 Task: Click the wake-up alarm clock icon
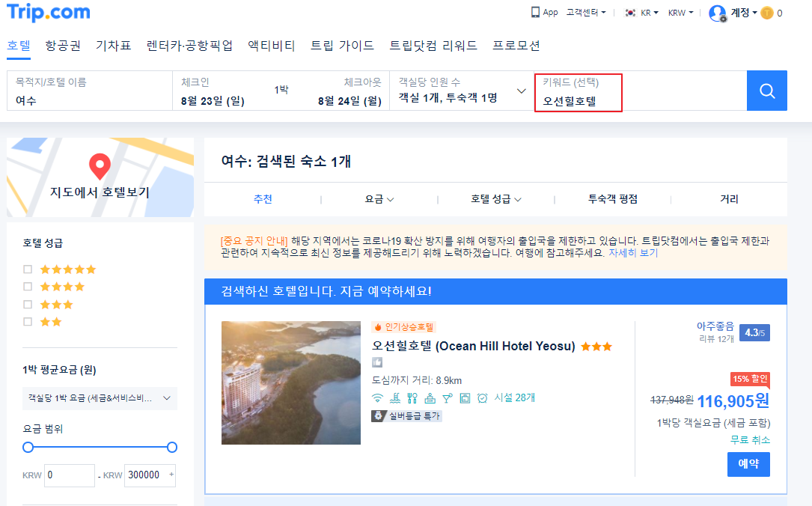483,397
